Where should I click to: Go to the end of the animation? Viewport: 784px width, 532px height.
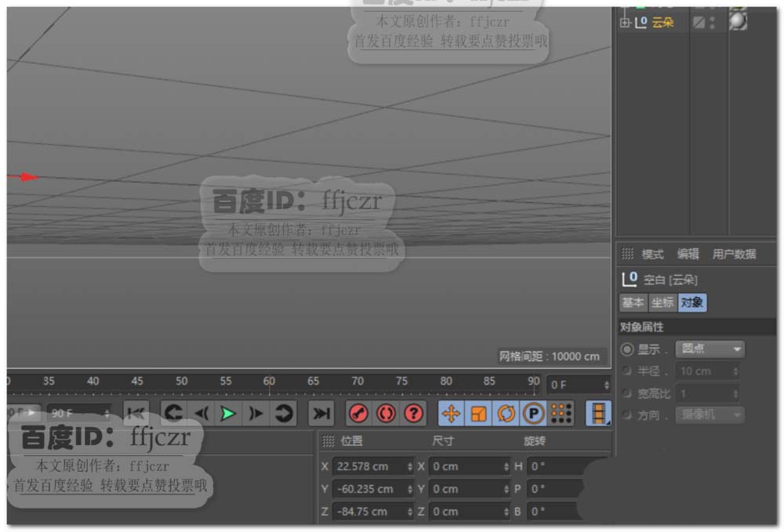tap(321, 414)
